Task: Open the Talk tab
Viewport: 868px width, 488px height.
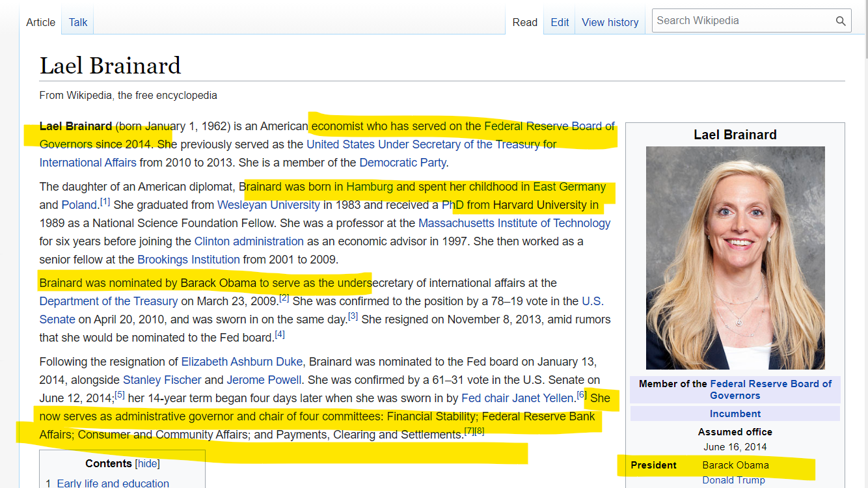Action: [x=78, y=22]
